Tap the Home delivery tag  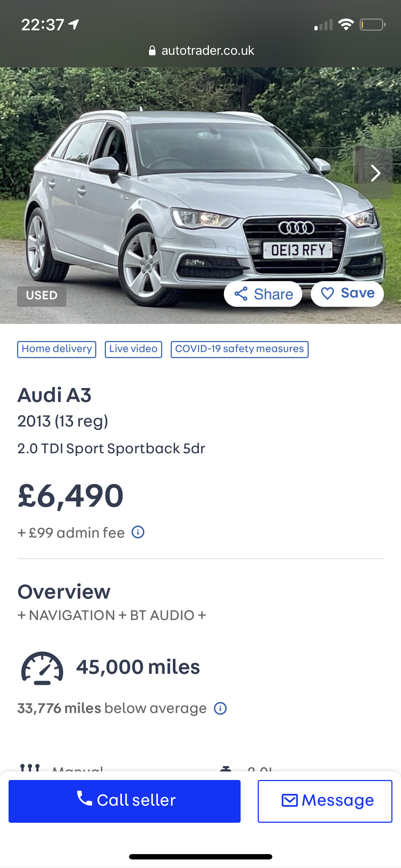click(57, 349)
